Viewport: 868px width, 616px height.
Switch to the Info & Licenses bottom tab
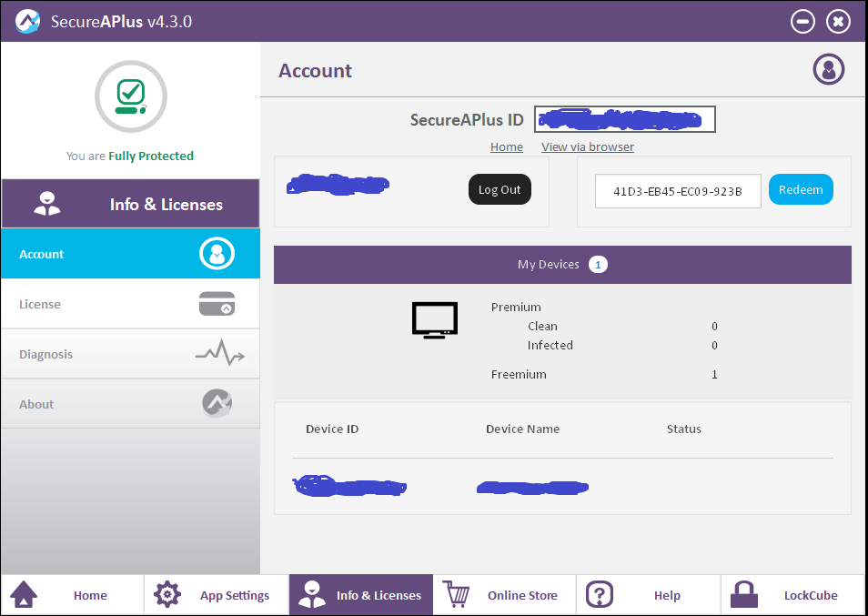tap(361, 594)
